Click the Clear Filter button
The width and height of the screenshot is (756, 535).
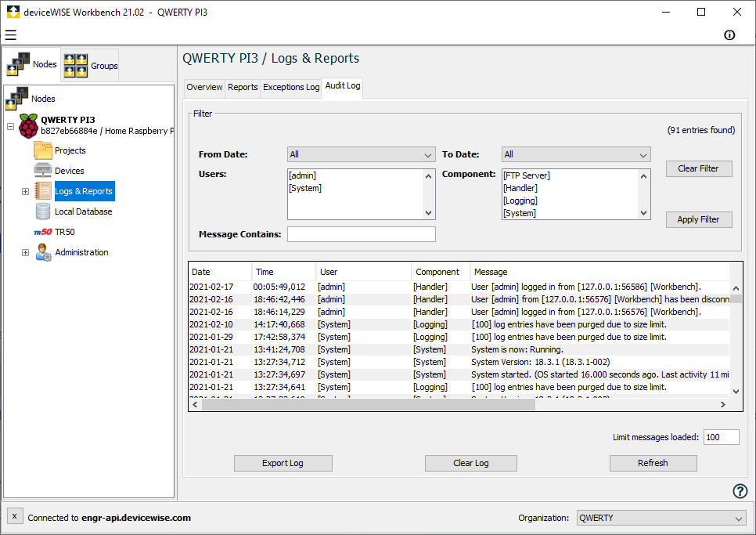(x=699, y=168)
